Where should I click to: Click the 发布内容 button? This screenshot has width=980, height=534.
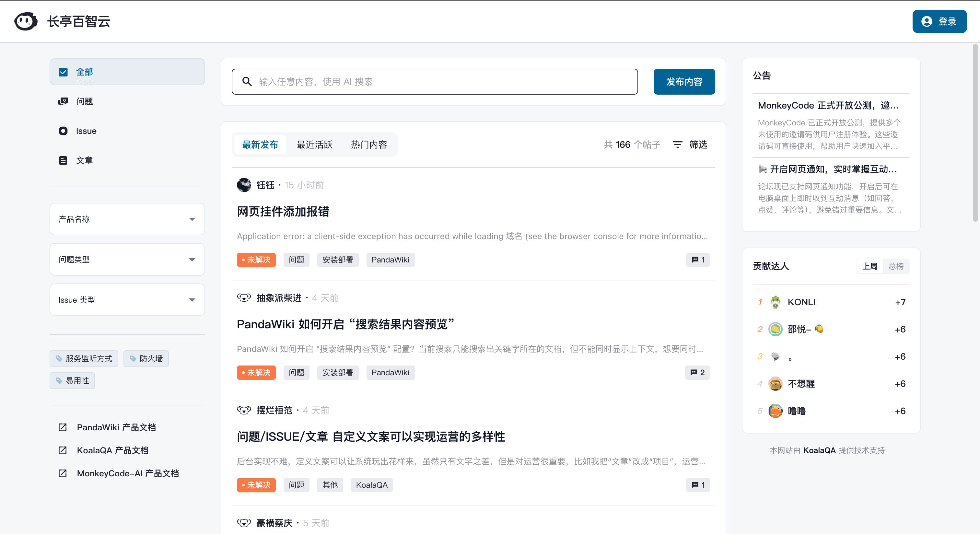684,82
